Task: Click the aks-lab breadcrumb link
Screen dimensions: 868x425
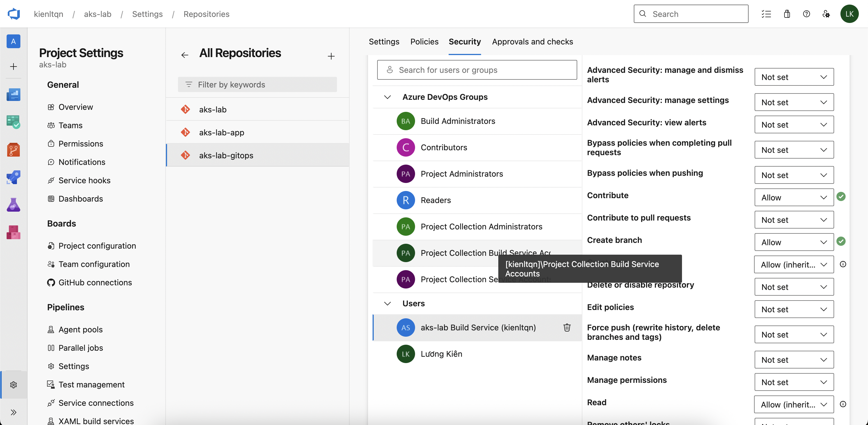Action: (x=98, y=14)
